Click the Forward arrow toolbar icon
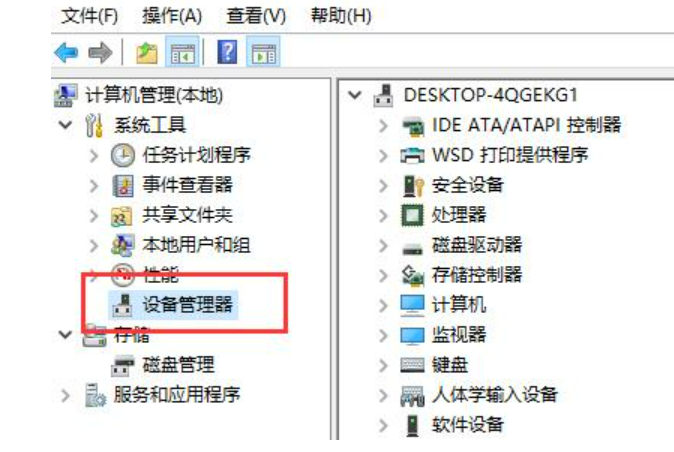This screenshot has height=452, width=674. 100,53
